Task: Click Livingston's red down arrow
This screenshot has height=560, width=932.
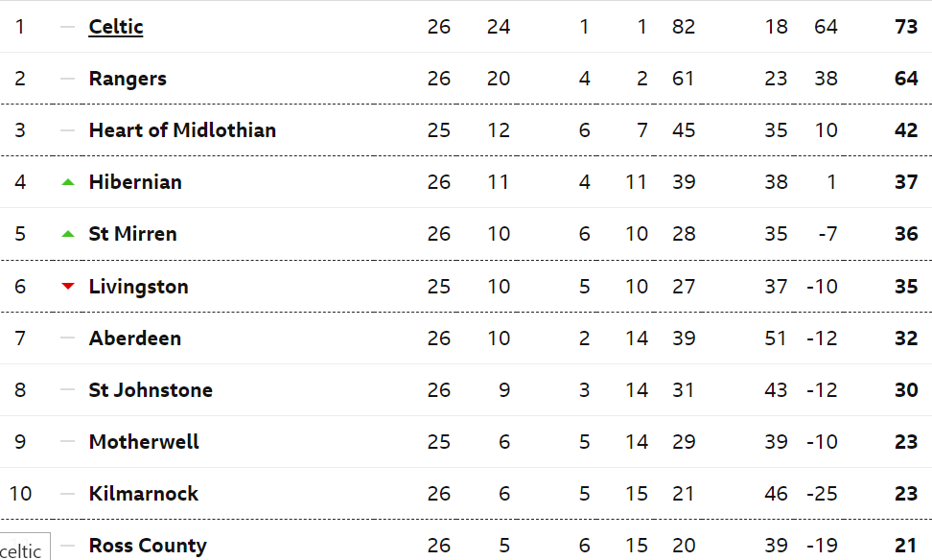Action: 68,286
